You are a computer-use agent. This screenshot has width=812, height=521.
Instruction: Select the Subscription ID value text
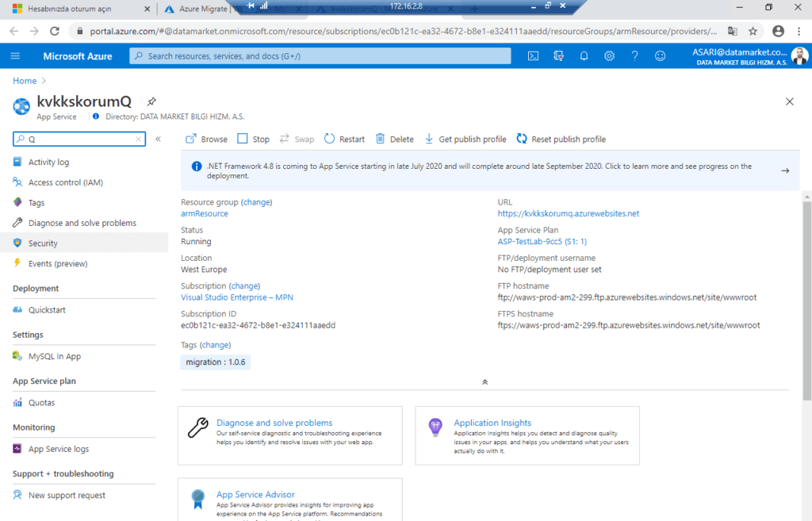pos(258,325)
